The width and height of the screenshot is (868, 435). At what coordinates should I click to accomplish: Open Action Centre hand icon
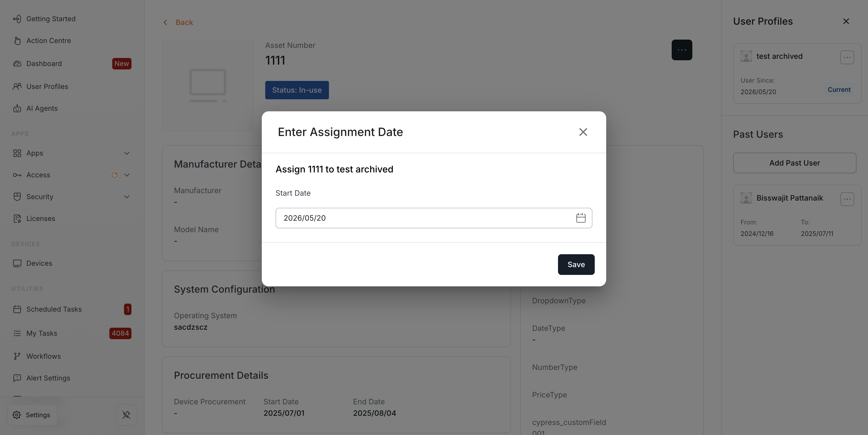[x=17, y=41]
